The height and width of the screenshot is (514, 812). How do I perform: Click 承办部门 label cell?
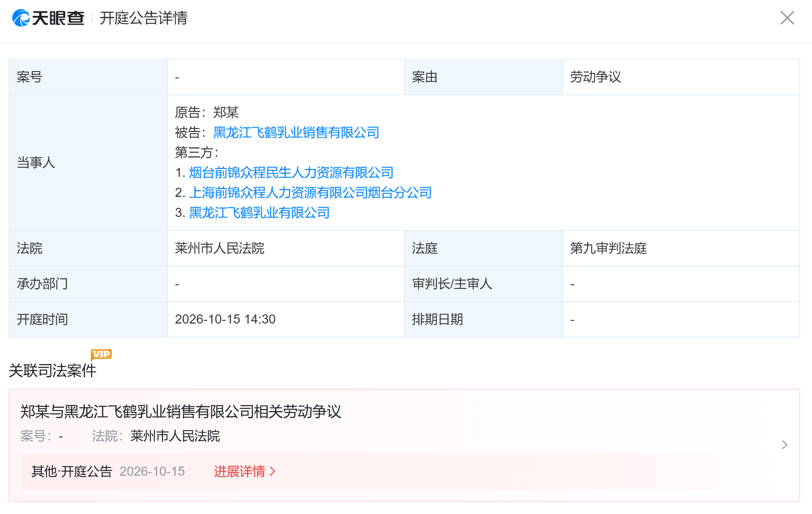point(88,284)
